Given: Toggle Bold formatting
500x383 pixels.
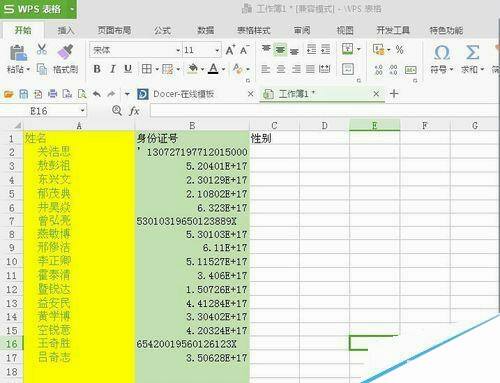Looking at the screenshot, I should pos(97,69).
